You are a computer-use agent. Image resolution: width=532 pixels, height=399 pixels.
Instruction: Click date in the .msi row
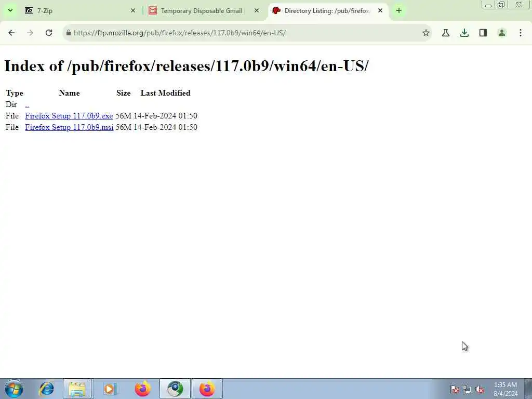click(x=166, y=127)
